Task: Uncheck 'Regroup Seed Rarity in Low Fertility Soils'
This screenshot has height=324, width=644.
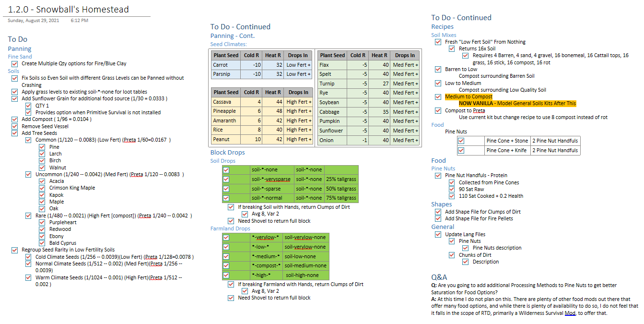Action: [15, 250]
